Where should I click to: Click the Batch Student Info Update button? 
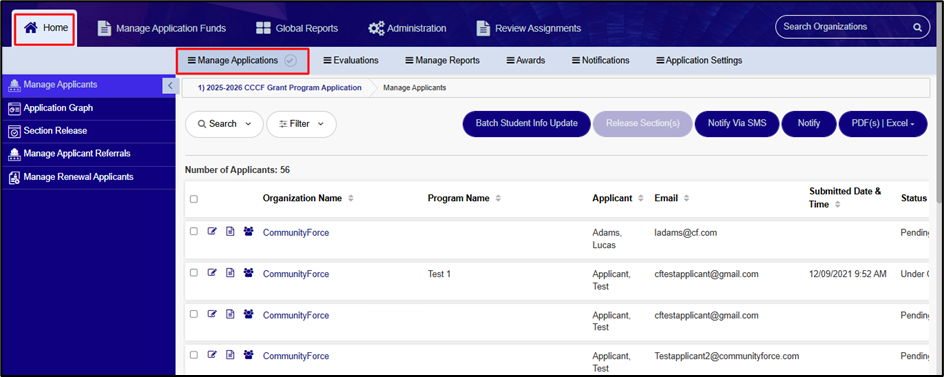tap(527, 123)
